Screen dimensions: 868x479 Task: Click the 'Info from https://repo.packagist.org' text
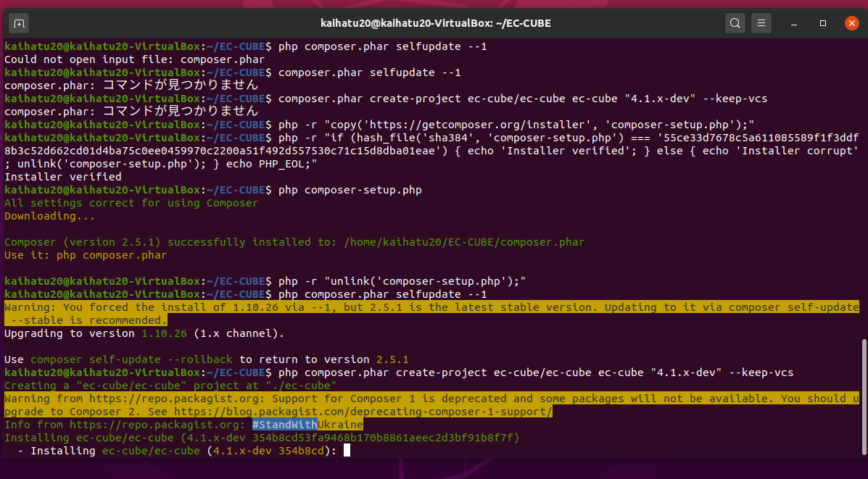coord(125,425)
